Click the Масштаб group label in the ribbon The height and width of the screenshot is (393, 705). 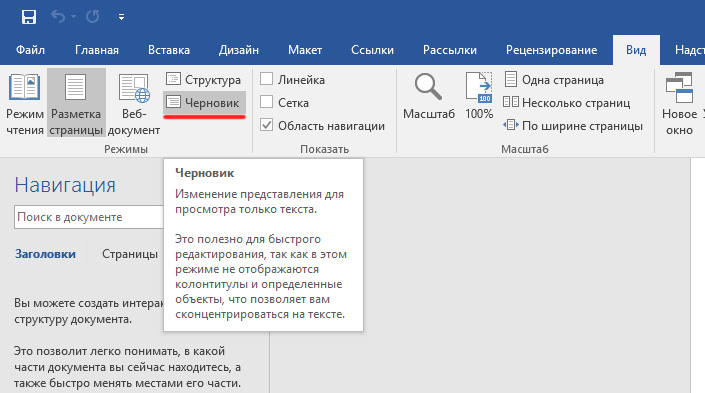click(x=525, y=149)
